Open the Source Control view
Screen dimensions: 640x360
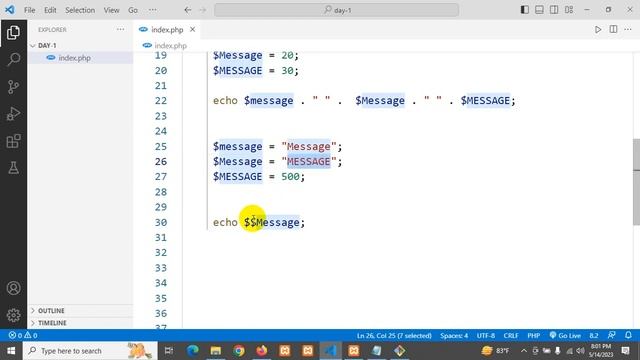13,87
